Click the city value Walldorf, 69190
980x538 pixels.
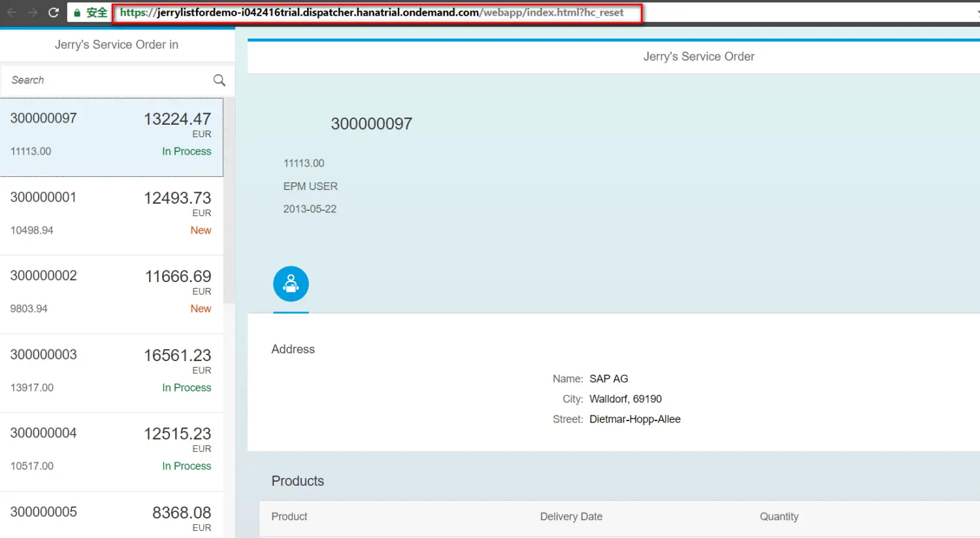[625, 399]
